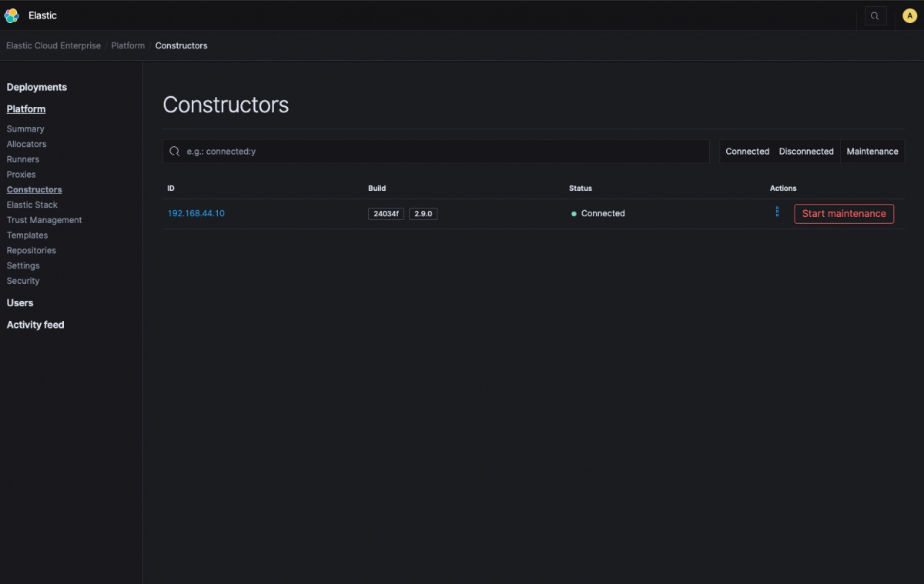Open the constructor actions three-dot menu

coord(777,212)
